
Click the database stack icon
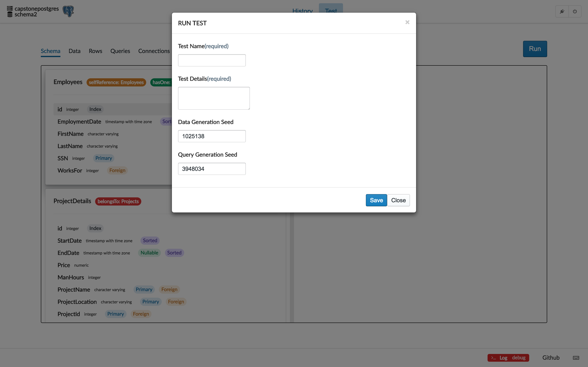click(x=10, y=11)
